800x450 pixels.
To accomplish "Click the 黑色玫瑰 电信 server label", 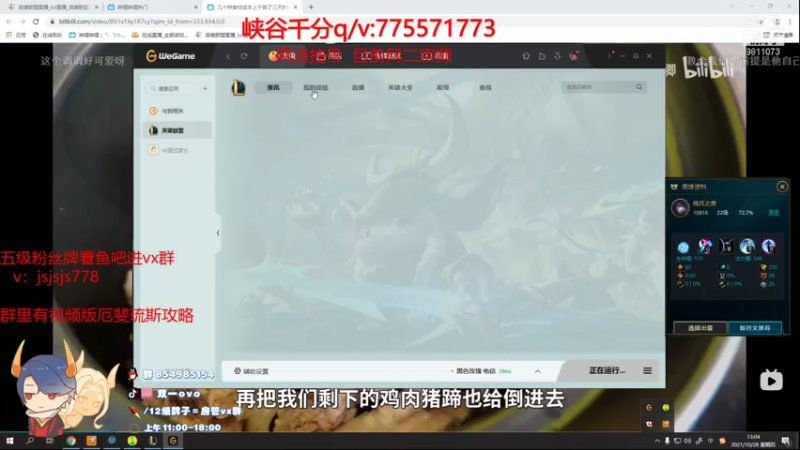I will pyautogui.click(x=476, y=371).
